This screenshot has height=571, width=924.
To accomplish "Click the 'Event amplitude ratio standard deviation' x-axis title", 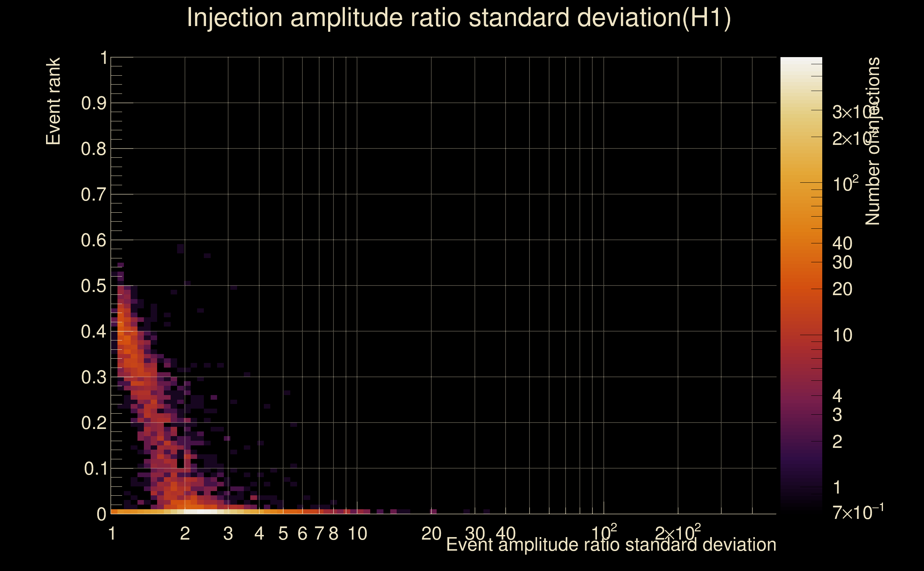I will click(x=611, y=545).
